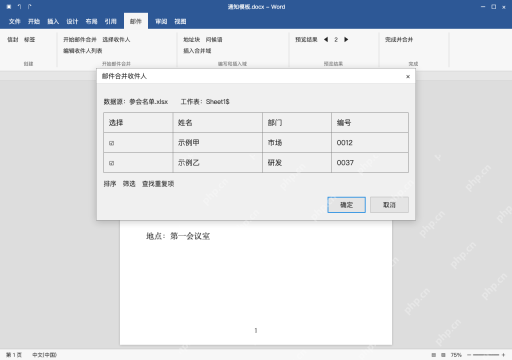Click the 取消 button
Screen dimensions: 512x360
pyautogui.click(x=389, y=205)
